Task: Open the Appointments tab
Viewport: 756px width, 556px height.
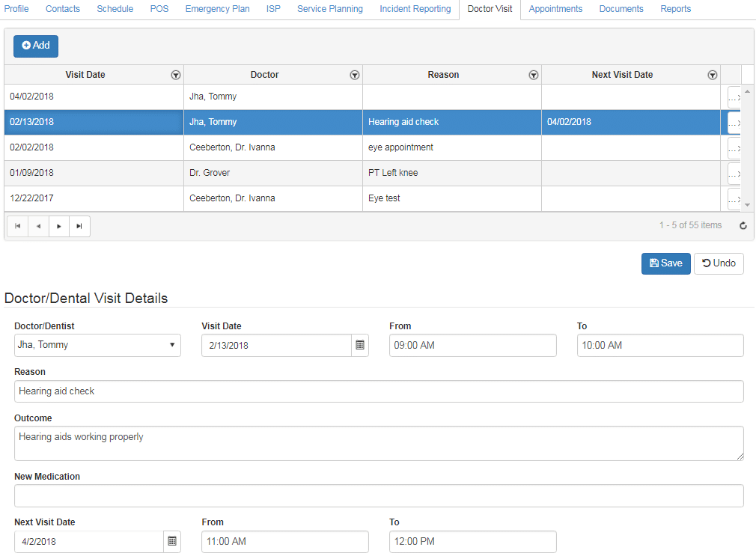Action: click(555, 9)
